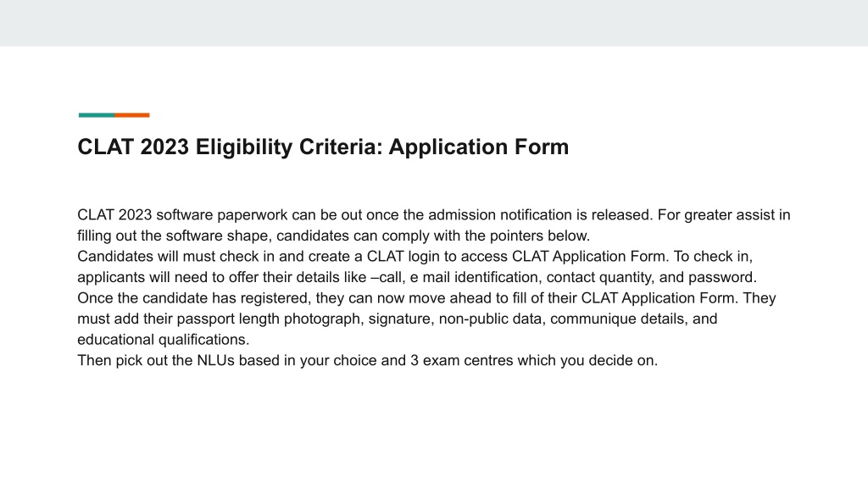Click the line starting "CLAT 2023 software paperwork"
868x488 pixels.
[433, 214]
